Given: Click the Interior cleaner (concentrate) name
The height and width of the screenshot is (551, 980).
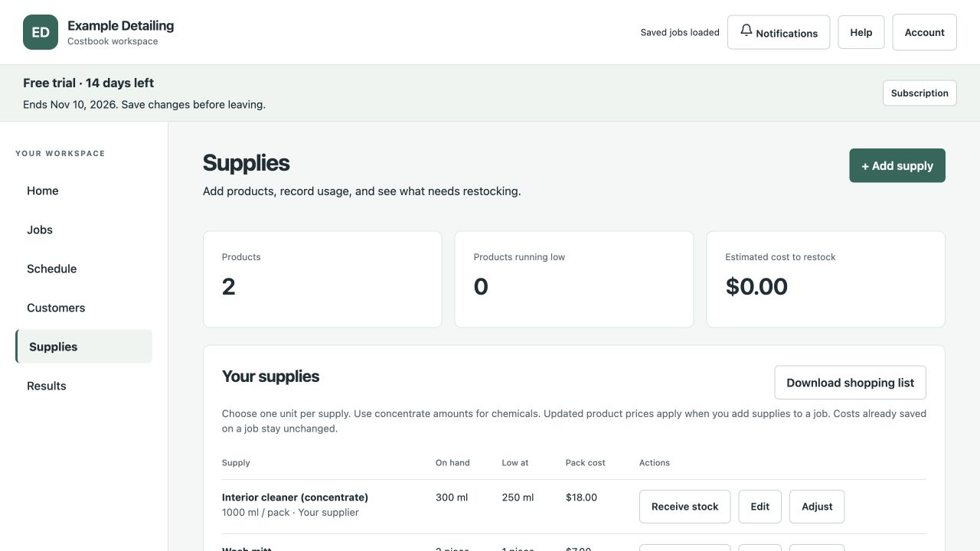Looking at the screenshot, I should point(295,497).
